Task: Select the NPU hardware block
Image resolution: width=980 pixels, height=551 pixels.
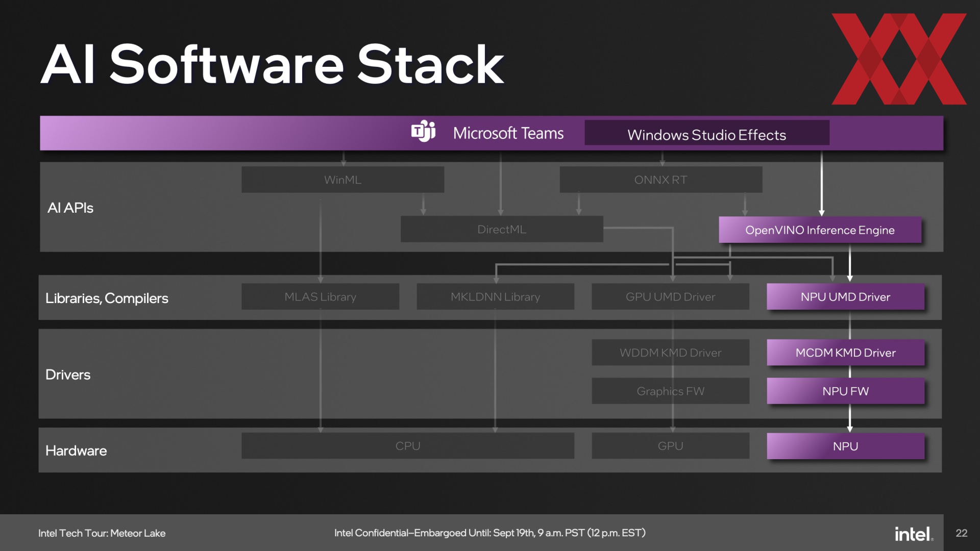Action: click(x=845, y=446)
